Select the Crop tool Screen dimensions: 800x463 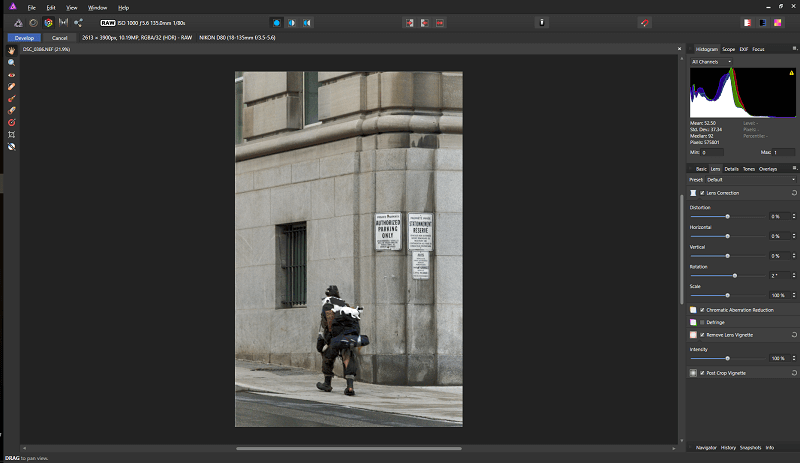[11, 135]
